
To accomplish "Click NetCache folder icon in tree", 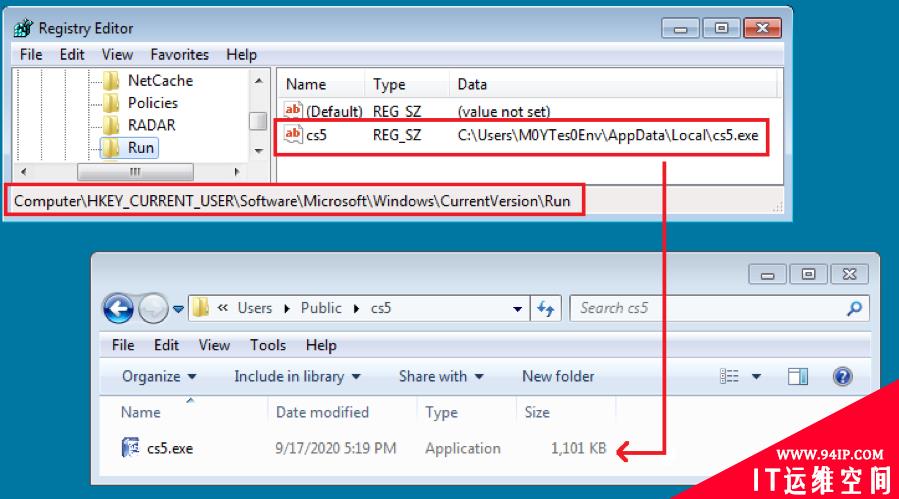I will pyautogui.click(x=111, y=81).
